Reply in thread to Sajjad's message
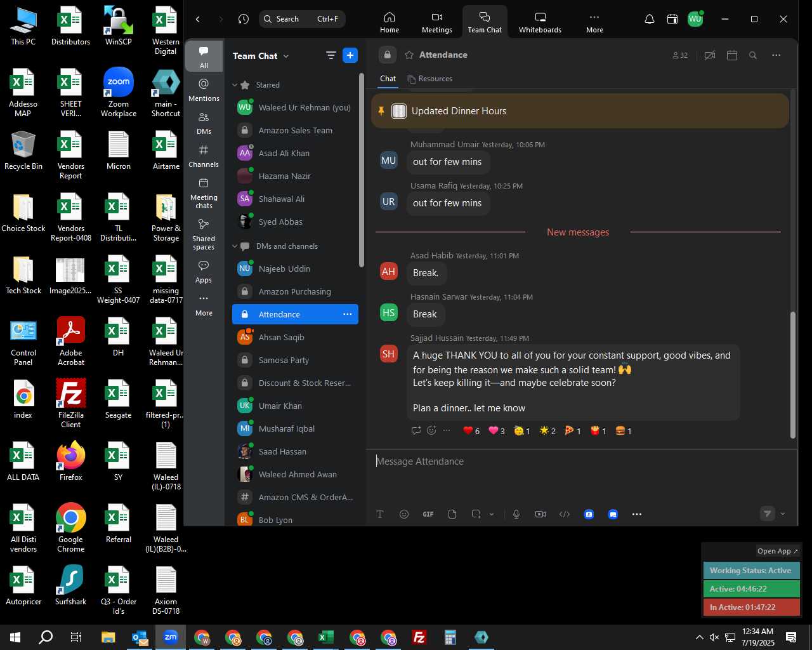Viewport: 812px width, 650px height. coord(416,430)
